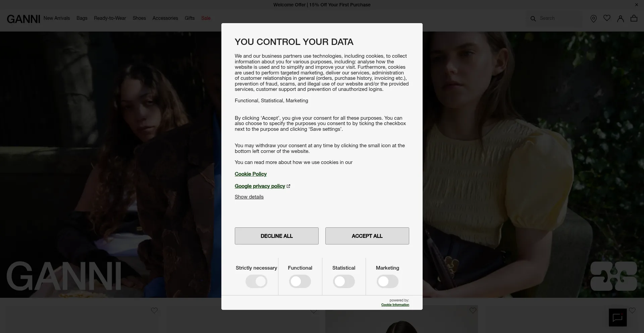Click the external link icon beside Google privacy policy
644x333 pixels.
pyautogui.click(x=288, y=186)
